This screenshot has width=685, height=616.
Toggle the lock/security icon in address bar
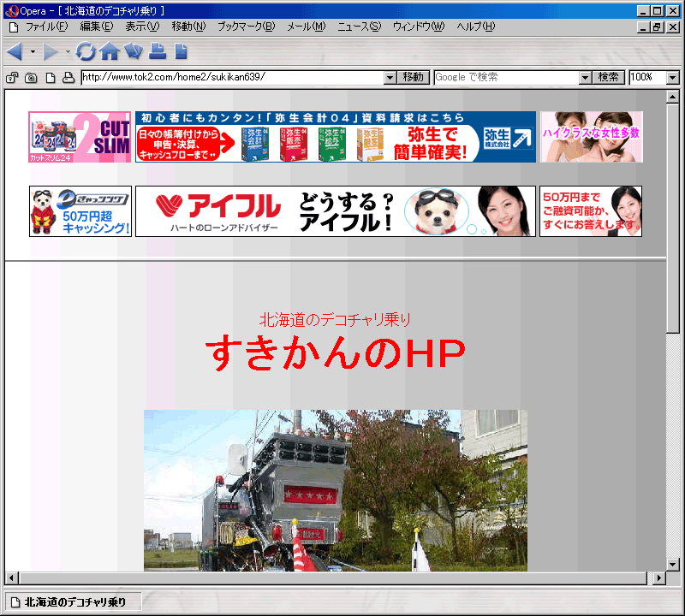(12, 78)
